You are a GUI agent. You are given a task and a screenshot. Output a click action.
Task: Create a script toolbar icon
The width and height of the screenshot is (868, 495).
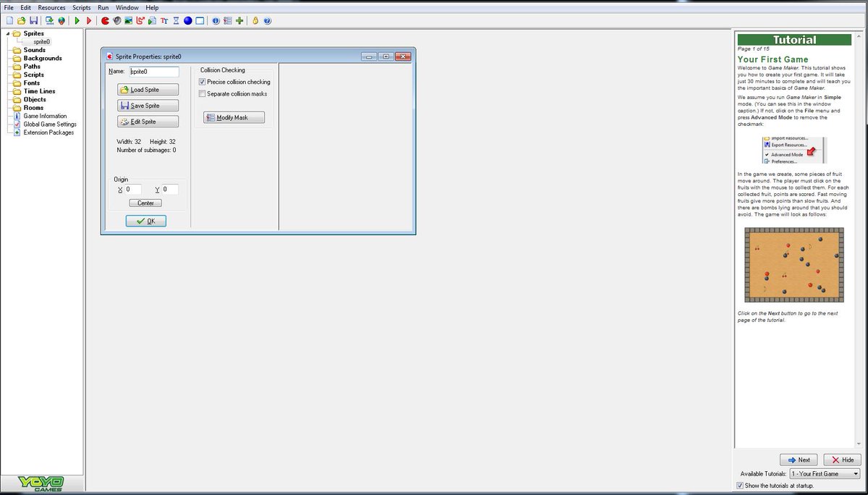click(x=152, y=21)
